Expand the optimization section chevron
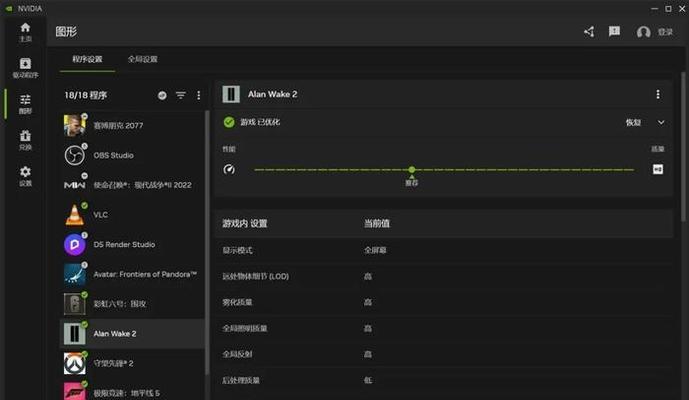689x400 pixels. (661, 122)
